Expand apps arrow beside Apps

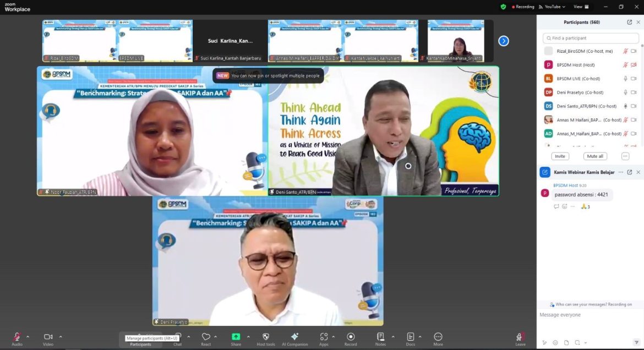tap(333, 337)
